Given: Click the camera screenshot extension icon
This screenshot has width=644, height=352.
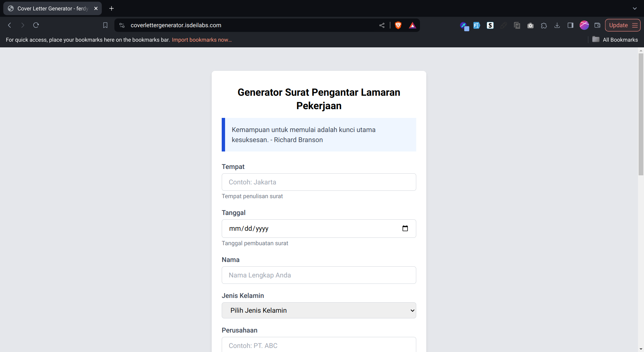Looking at the screenshot, I should coord(530,25).
